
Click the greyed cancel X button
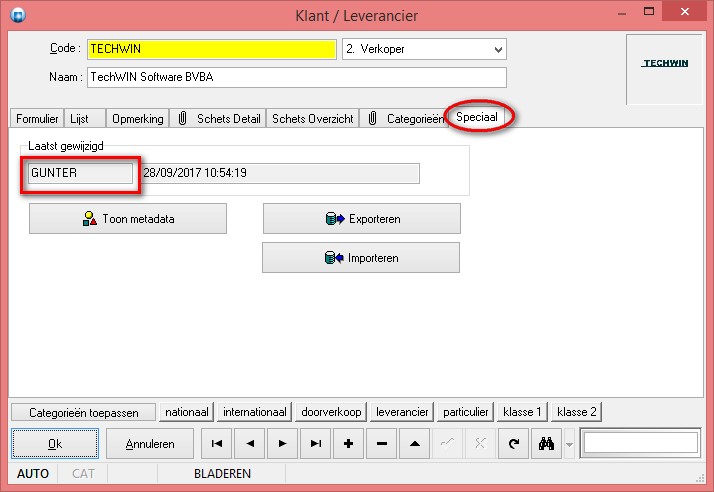coord(480,443)
